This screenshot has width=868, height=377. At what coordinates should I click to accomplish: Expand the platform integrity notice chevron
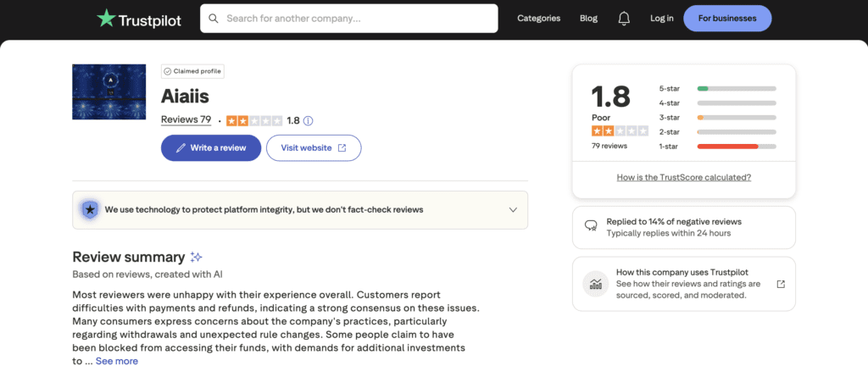point(513,210)
